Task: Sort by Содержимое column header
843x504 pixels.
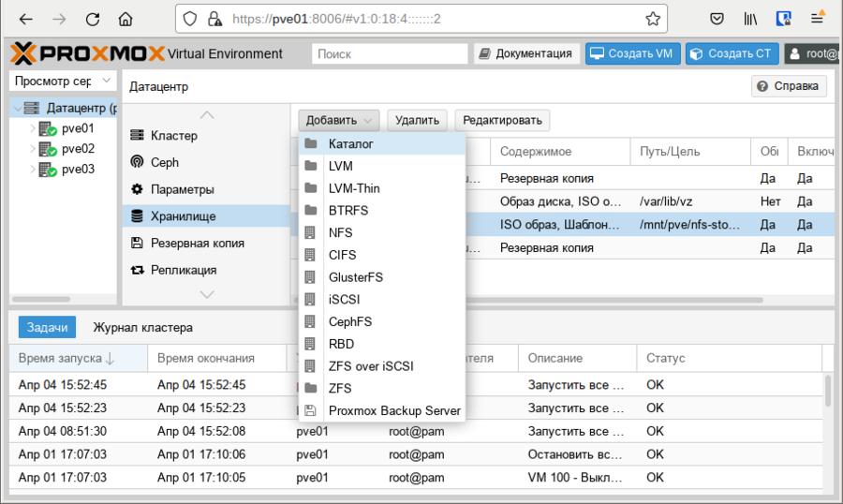Action: click(560, 152)
